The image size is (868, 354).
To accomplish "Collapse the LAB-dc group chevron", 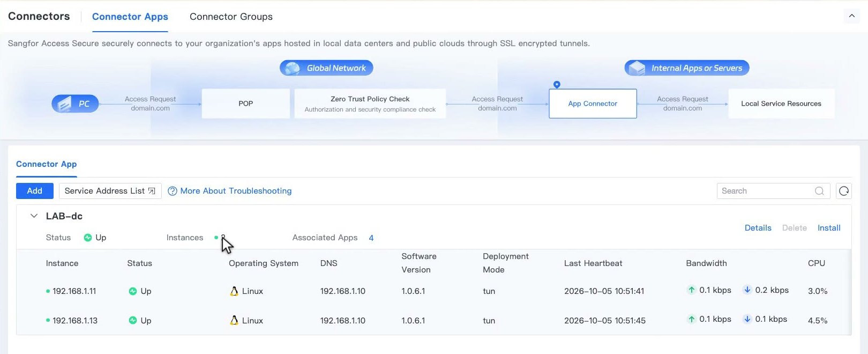I will 34,216.
